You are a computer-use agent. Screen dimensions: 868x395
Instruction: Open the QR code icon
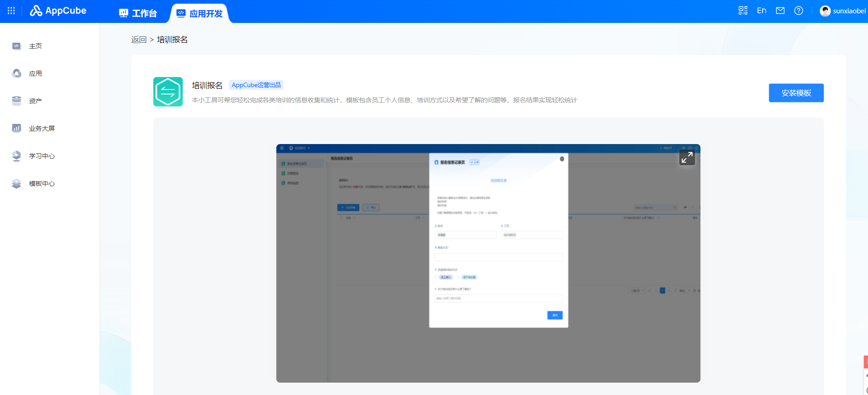pos(743,11)
